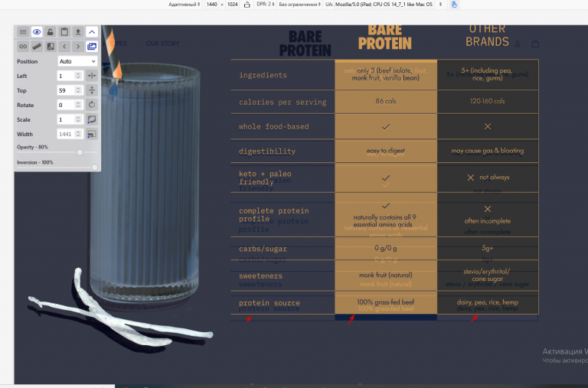This screenshot has height=388, width=588.
Task: Open the overlay panel hamburger menu
Action: pos(23,32)
